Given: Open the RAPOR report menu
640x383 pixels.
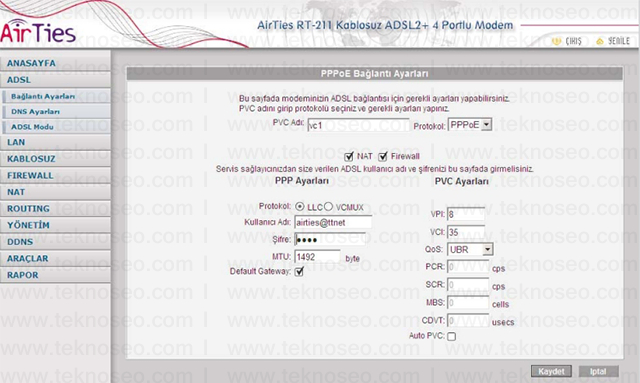Looking at the screenshot, I should click(55, 275).
